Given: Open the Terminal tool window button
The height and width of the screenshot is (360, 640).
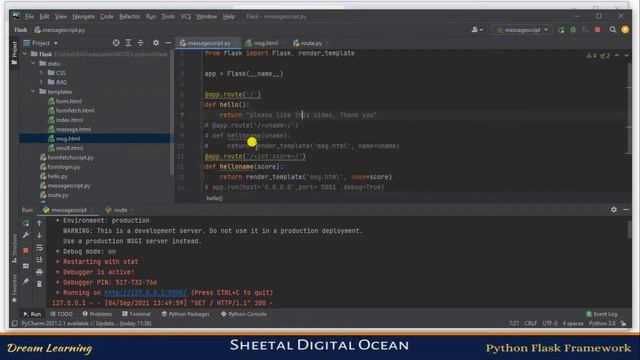Looking at the screenshot, I should coord(136,314).
